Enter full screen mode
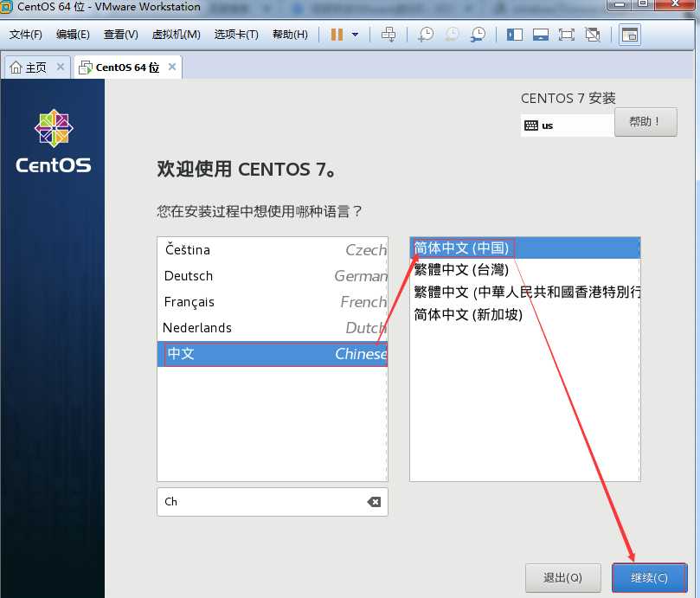 (x=567, y=35)
